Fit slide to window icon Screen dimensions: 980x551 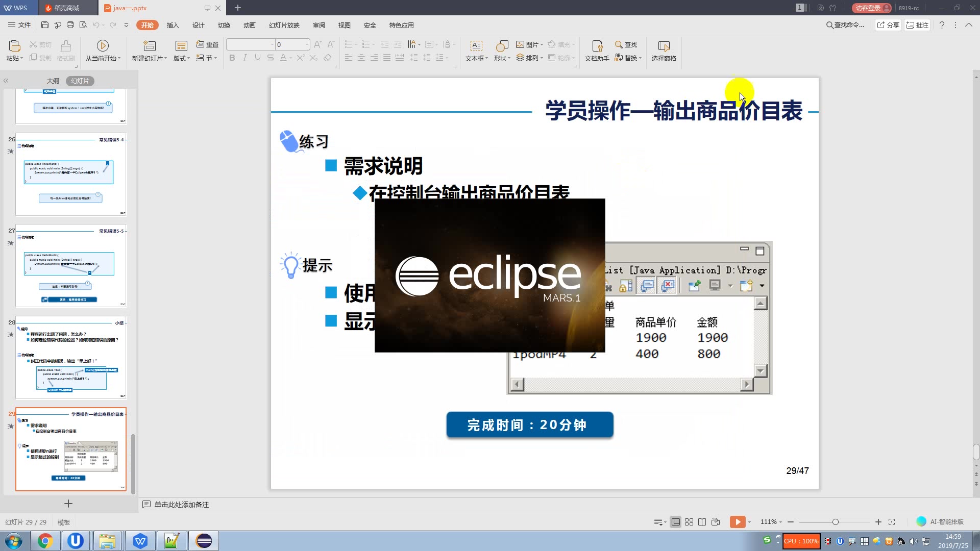point(892,522)
